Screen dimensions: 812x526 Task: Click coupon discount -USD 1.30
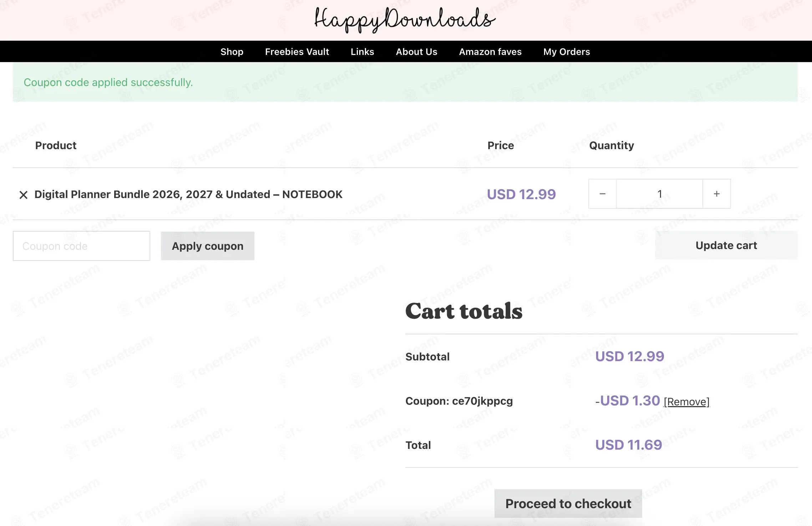coord(628,400)
